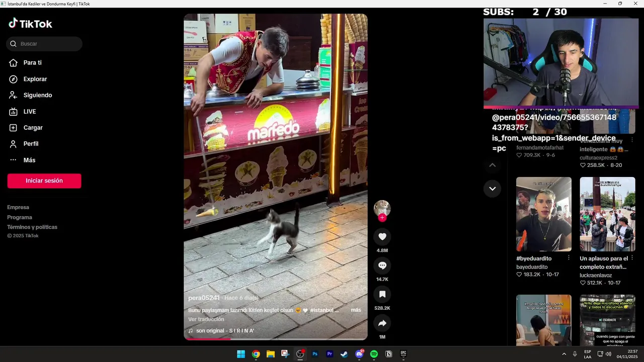Image resolution: width=644 pixels, height=362 pixels.
Task: Open ESP LAA language switcher
Action: point(588,354)
